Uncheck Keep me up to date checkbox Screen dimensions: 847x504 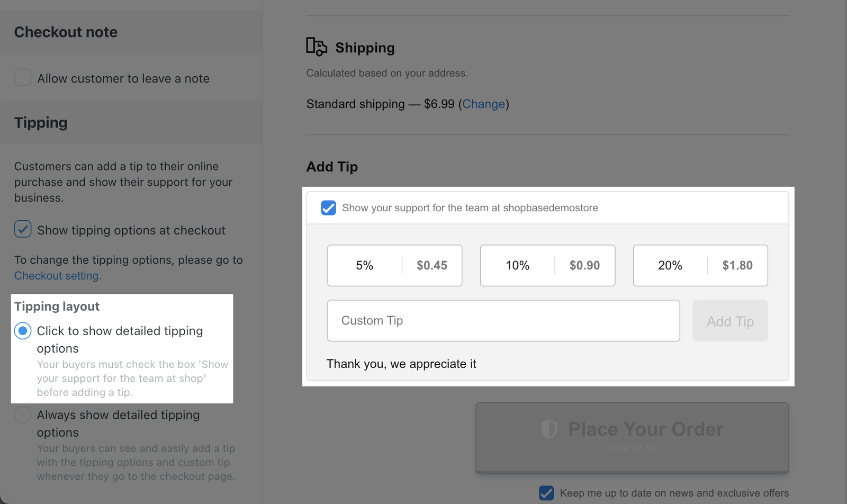546,493
